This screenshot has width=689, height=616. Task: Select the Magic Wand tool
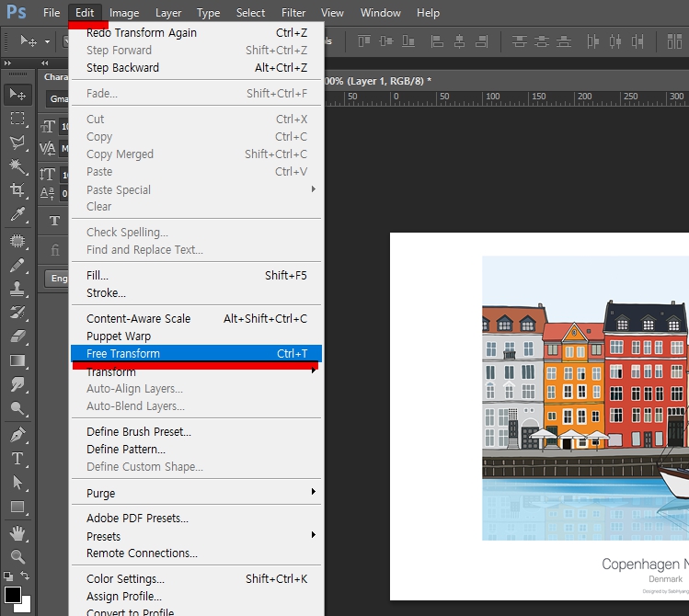pyautogui.click(x=17, y=166)
